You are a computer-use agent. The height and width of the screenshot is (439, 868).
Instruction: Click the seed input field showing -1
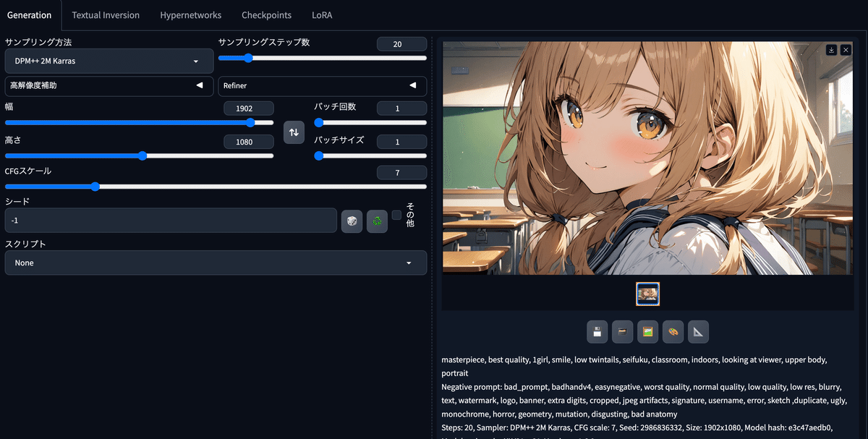pyautogui.click(x=171, y=221)
